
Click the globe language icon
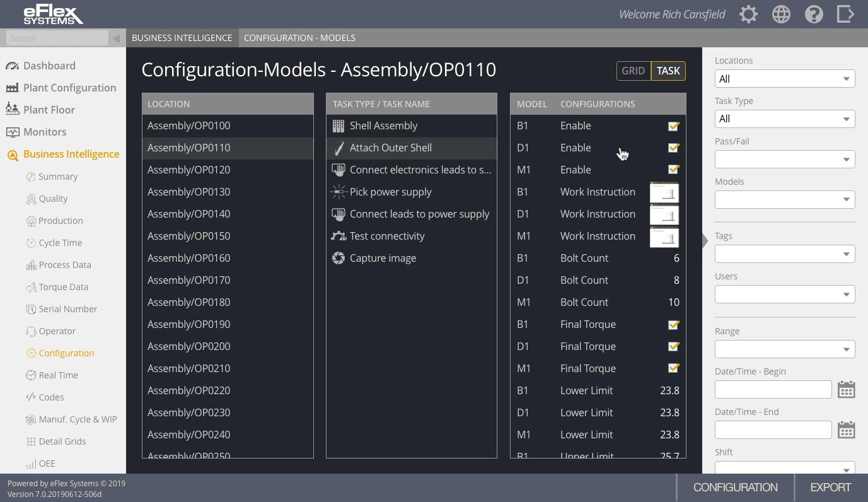click(x=781, y=15)
